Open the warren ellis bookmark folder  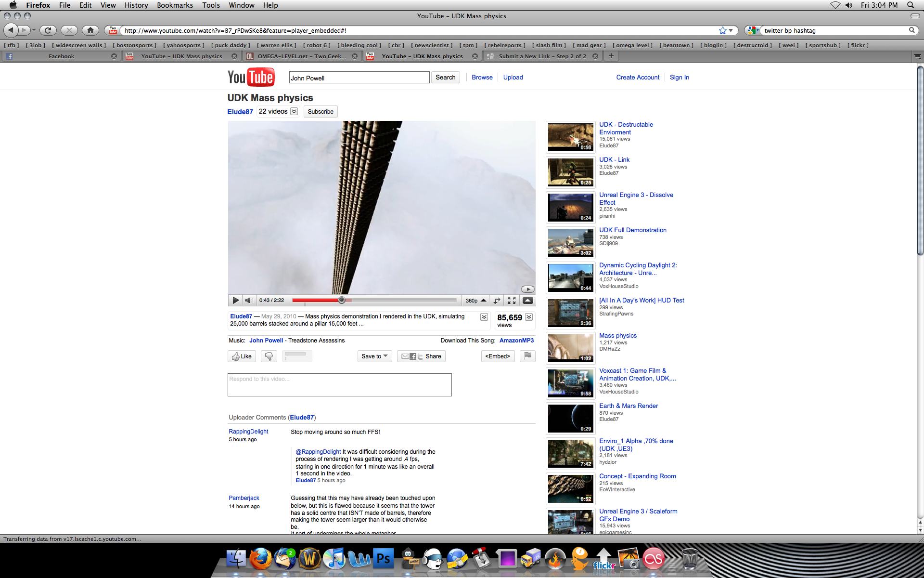click(x=277, y=45)
